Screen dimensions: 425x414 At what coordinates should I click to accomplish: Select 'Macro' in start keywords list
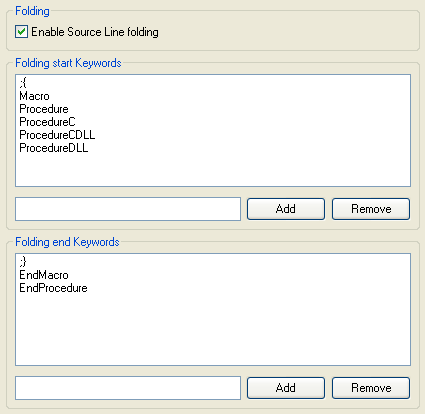click(x=34, y=96)
